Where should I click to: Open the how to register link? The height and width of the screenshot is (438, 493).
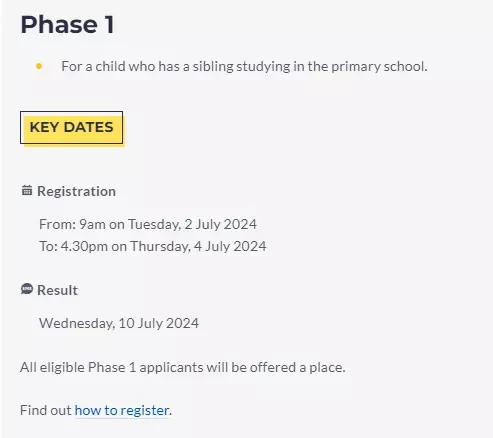coord(122,410)
